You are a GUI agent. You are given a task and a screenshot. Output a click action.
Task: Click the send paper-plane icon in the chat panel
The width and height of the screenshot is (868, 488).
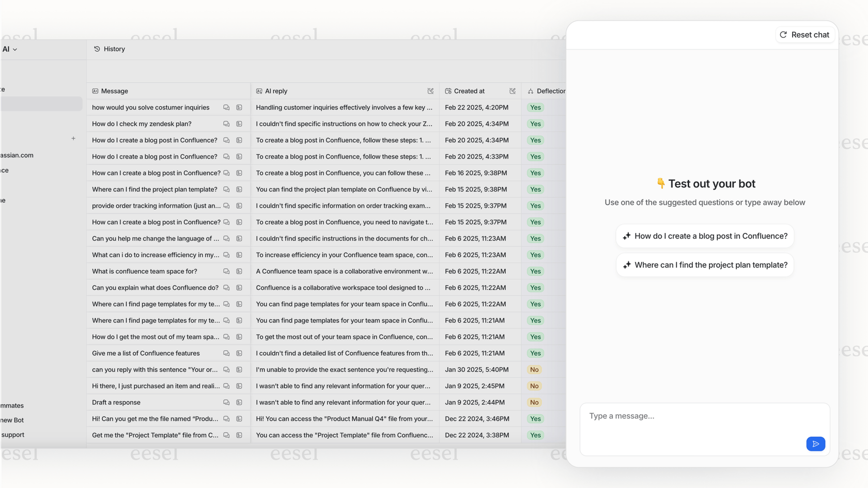[x=815, y=444]
